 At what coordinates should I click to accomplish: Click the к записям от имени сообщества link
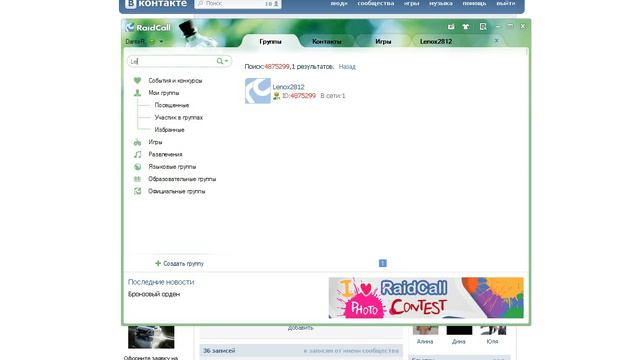[351, 351]
